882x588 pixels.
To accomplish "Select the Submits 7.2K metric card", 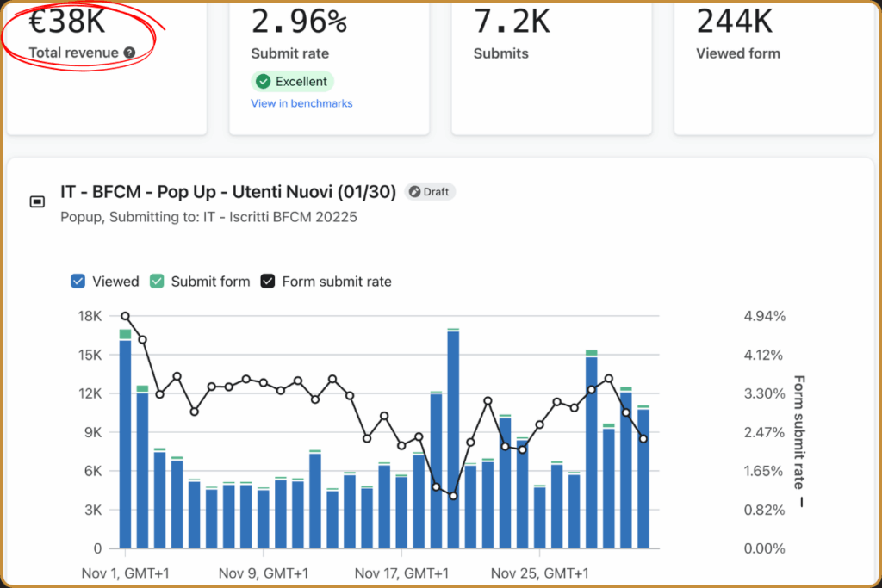I will (551, 67).
